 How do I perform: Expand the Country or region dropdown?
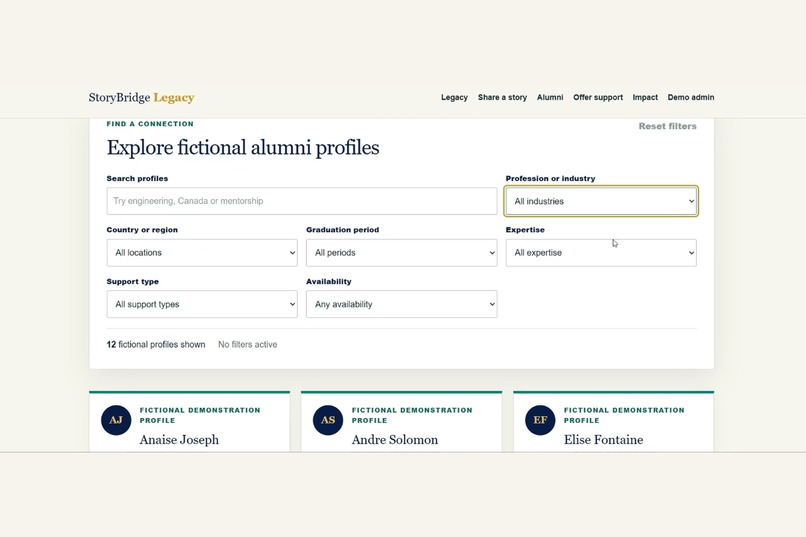tap(202, 253)
